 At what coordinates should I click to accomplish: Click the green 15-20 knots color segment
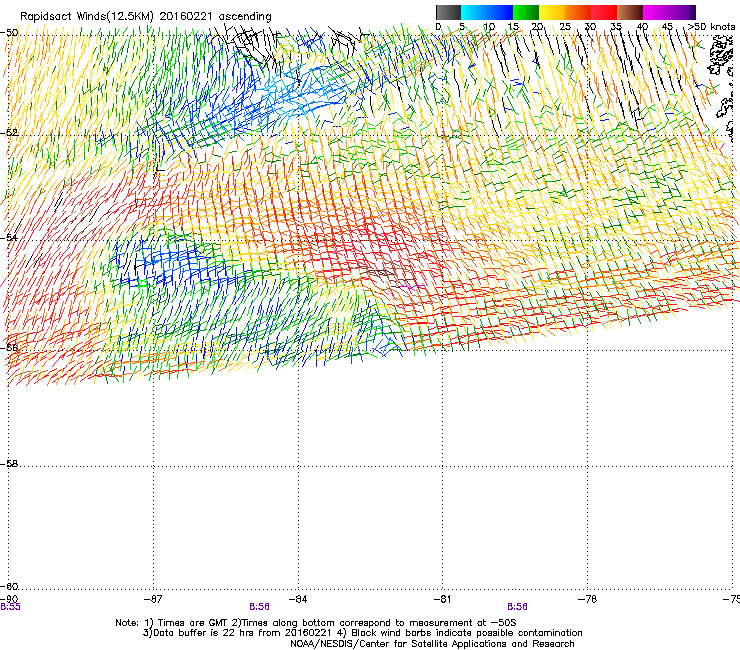526,12
